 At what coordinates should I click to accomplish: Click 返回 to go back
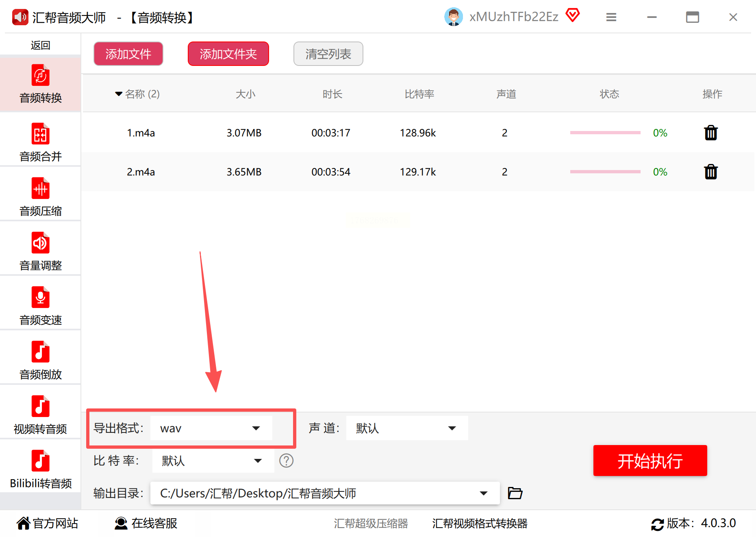pos(41,45)
